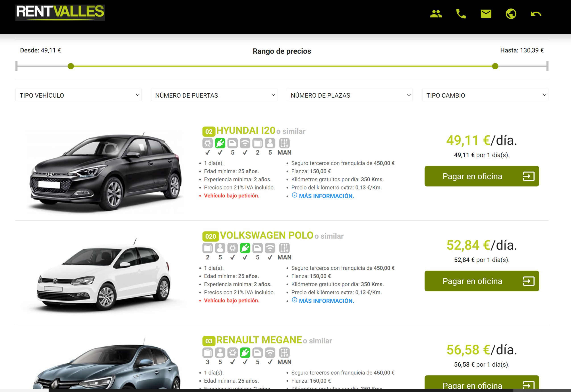Click the minimum price slider handle
This screenshot has height=392, width=571.
tap(71, 66)
